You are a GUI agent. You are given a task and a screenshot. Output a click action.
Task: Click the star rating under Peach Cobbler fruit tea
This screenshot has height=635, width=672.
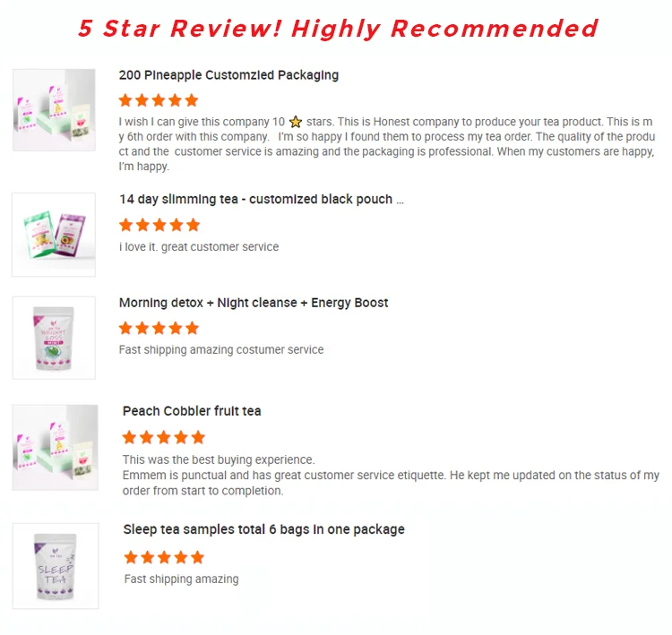click(x=164, y=437)
